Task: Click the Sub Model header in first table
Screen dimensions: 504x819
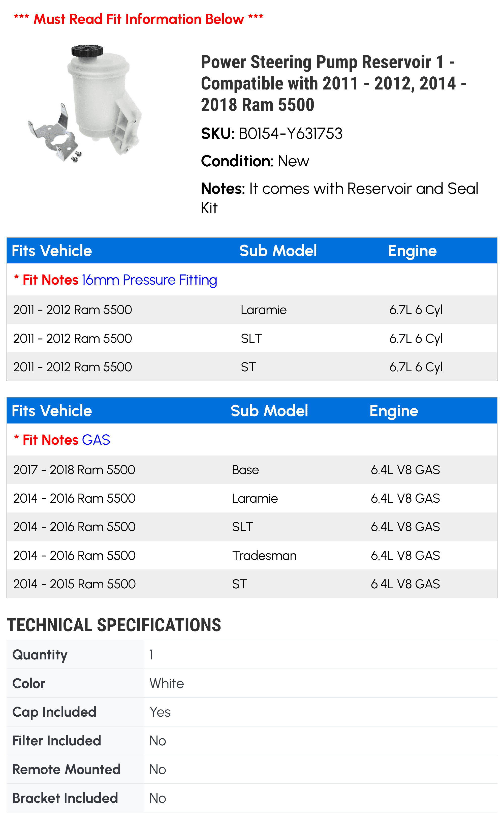Action: pyautogui.click(x=278, y=251)
